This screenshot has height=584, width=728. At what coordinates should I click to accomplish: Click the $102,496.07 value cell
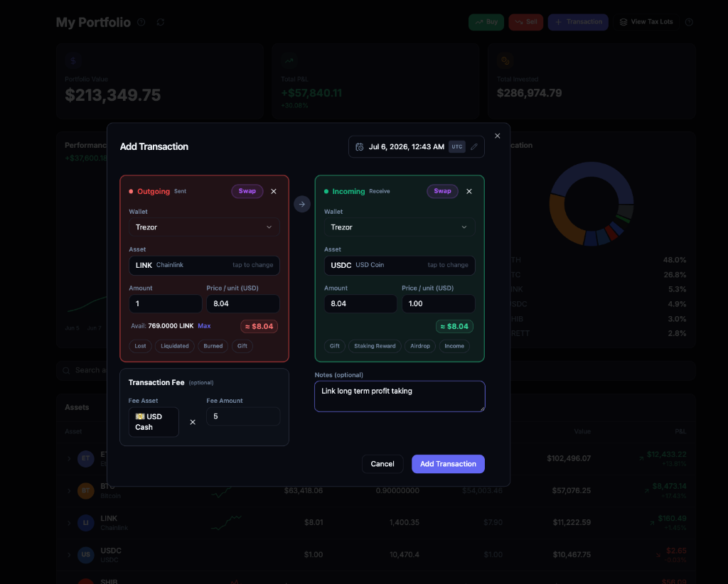click(569, 458)
